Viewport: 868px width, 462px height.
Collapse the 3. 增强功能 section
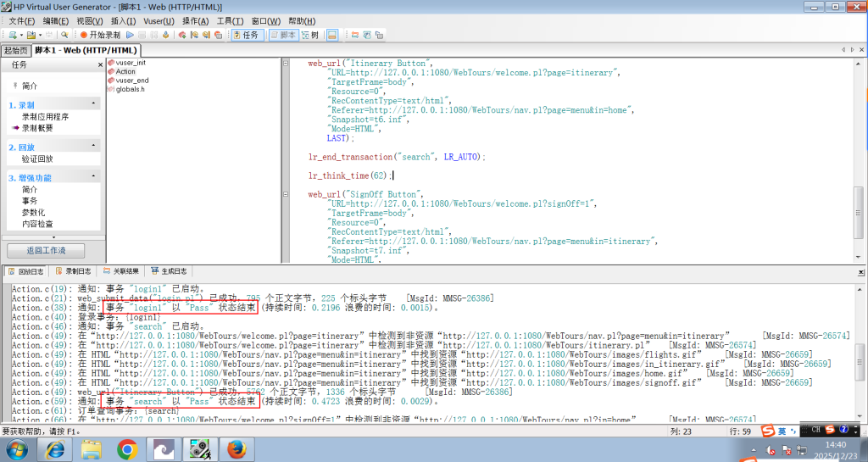[x=94, y=177]
